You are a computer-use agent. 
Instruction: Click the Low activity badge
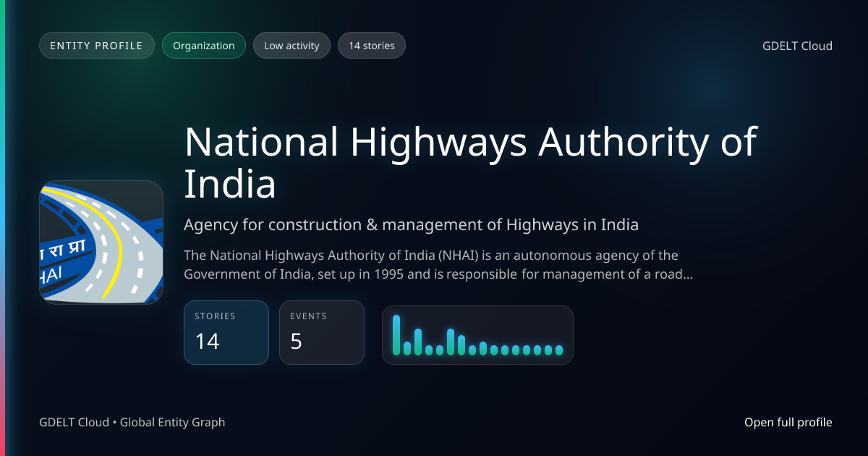coord(292,46)
